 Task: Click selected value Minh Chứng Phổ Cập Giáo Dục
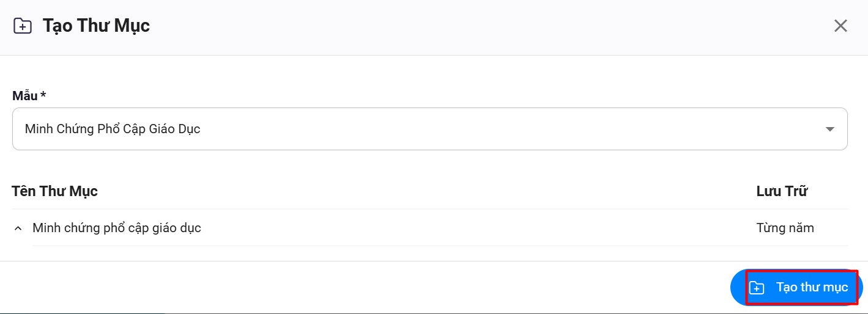coord(113,129)
